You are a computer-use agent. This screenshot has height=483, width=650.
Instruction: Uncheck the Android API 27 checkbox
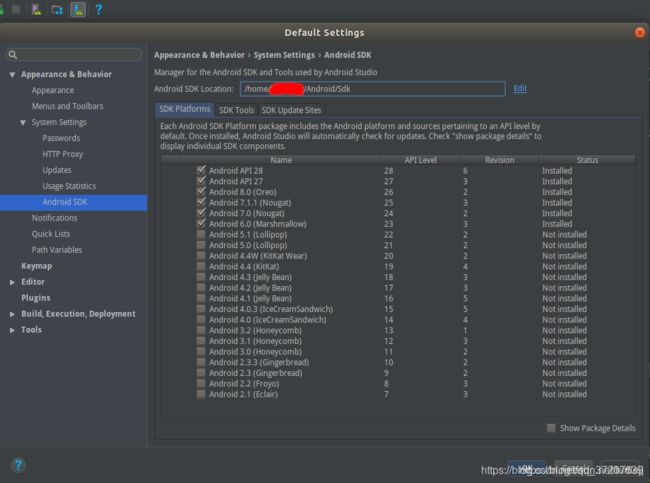pos(201,181)
